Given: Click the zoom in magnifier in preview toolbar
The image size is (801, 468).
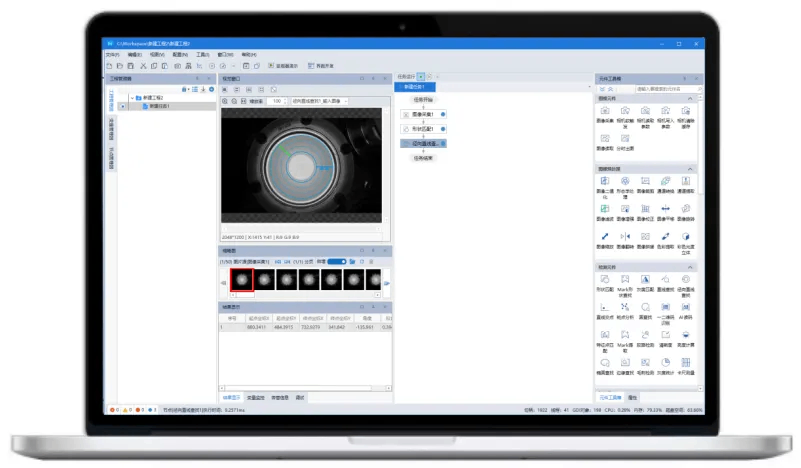Looking at the screenshot, I should pyautogui.click(x=225, y=101).
